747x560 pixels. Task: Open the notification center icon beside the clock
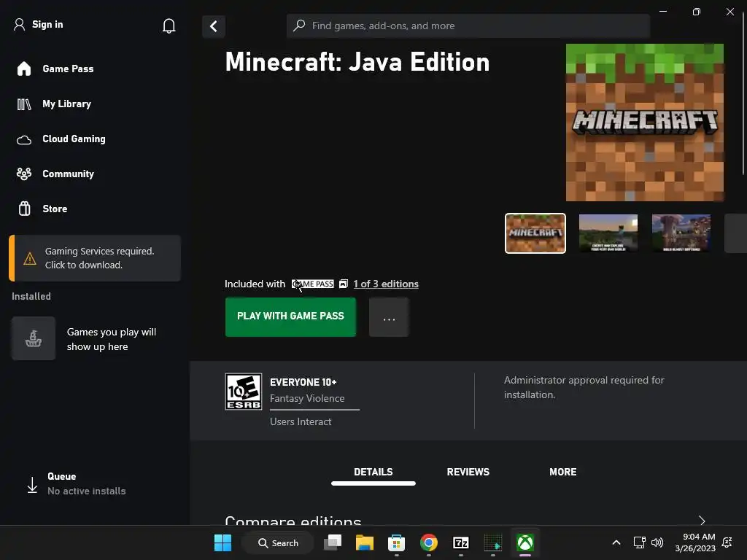point(727,542)
